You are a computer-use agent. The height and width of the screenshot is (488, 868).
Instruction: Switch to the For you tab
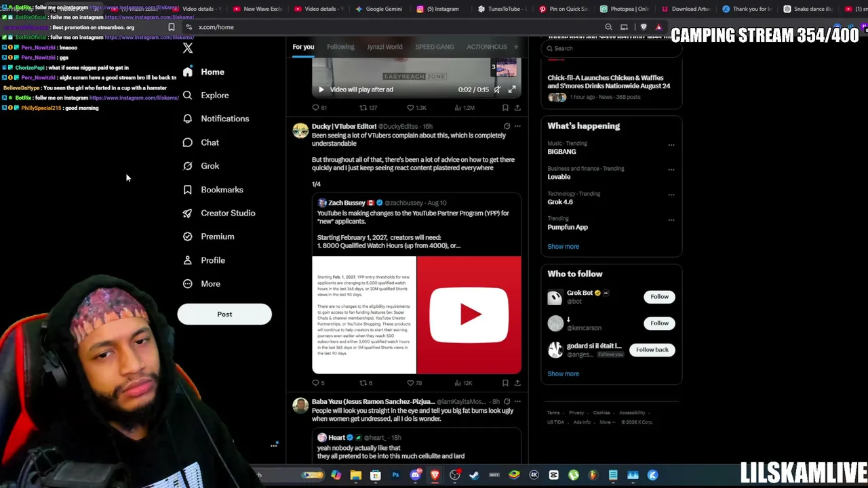pyautogui.click(x=303, y=47)
